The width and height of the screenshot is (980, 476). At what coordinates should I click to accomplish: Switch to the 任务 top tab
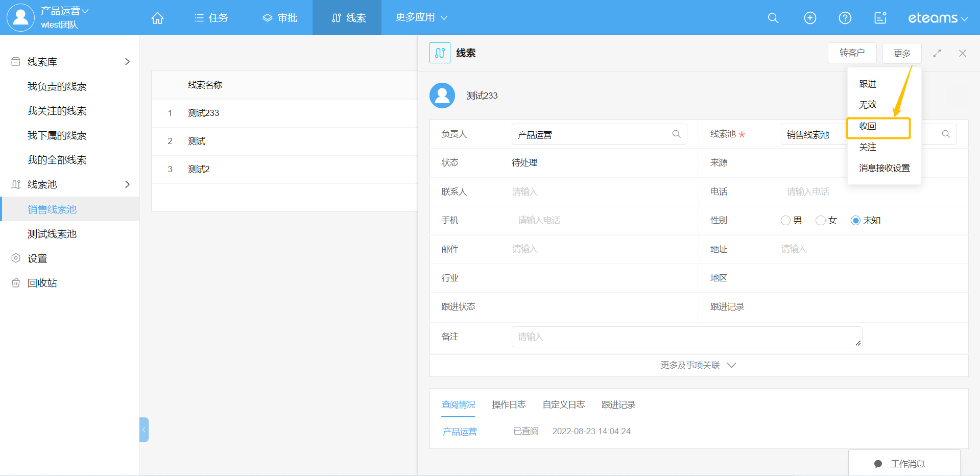click(x=211, y=18)
